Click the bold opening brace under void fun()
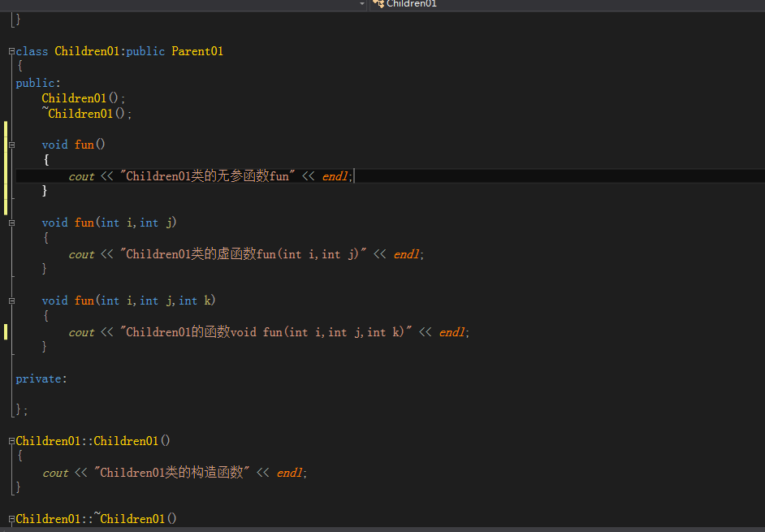Image resolution: width=765 pixels, height=532 pixels. [46, 160]
